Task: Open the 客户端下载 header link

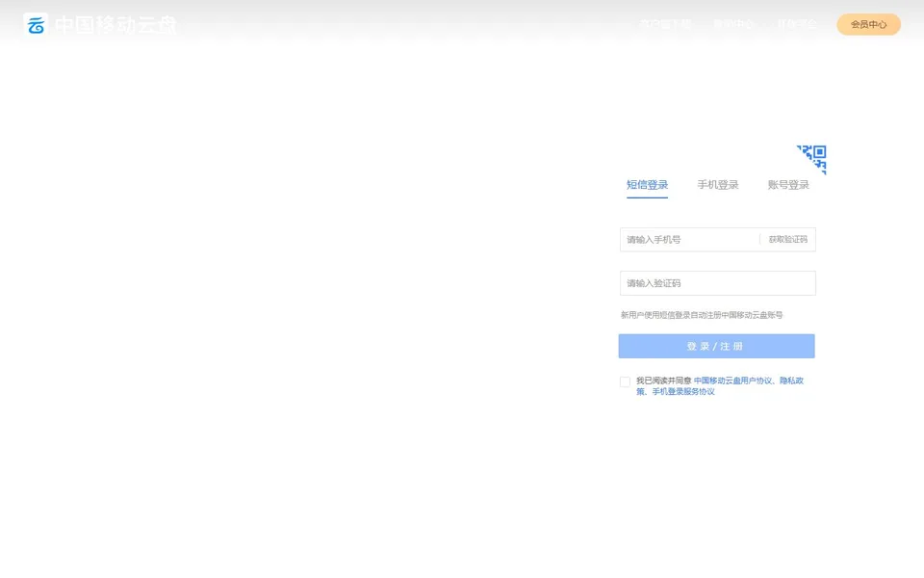Action: (665, 24)
